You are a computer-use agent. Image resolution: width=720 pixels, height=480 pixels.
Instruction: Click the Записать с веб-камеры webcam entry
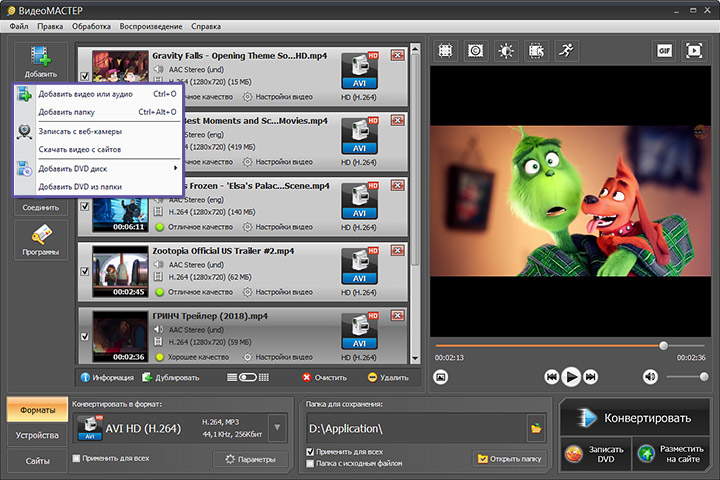(x=98, y=131)
